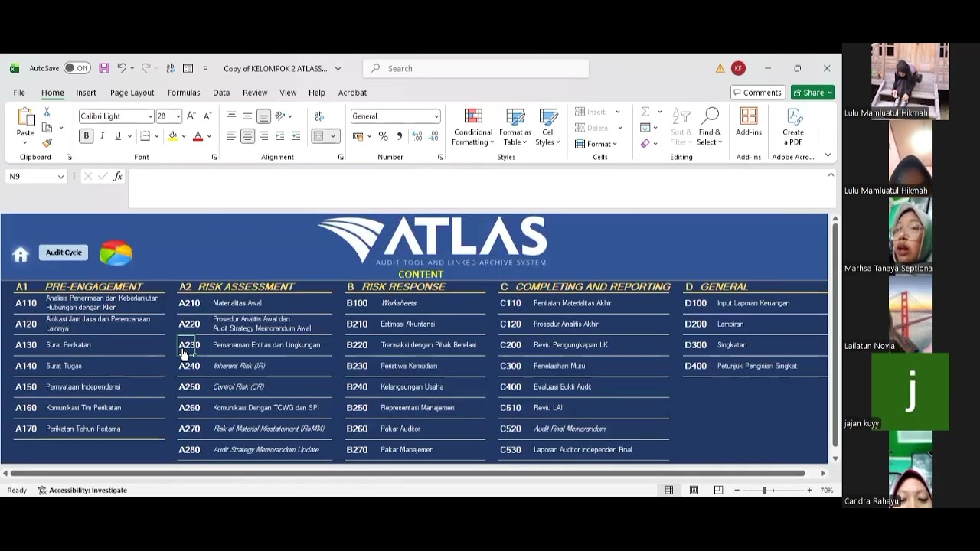
Task: Click the yellow Fill Color button
Action: (173, 136)
